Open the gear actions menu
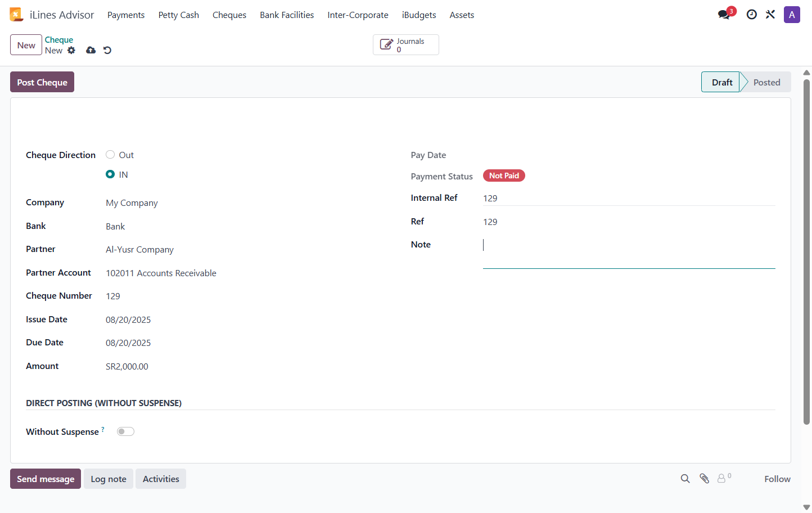The image size is (812, 513). pyautogui.click(x=71, y=50)
